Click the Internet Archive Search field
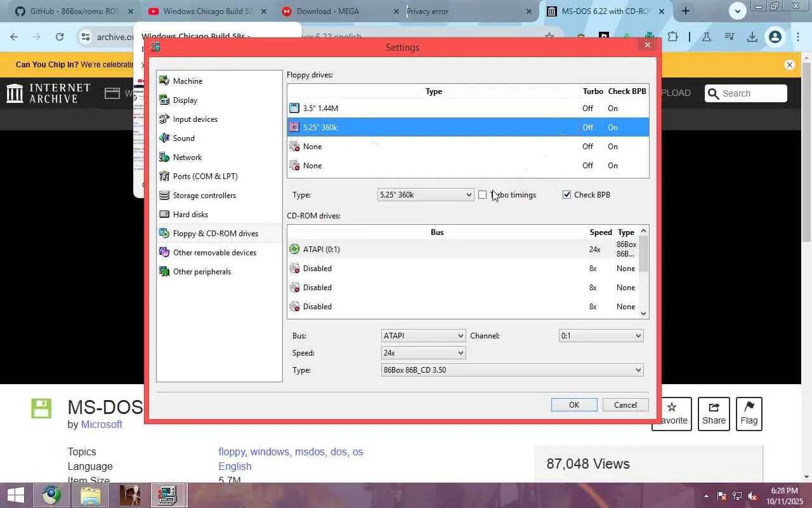 (x=746, y=93)
